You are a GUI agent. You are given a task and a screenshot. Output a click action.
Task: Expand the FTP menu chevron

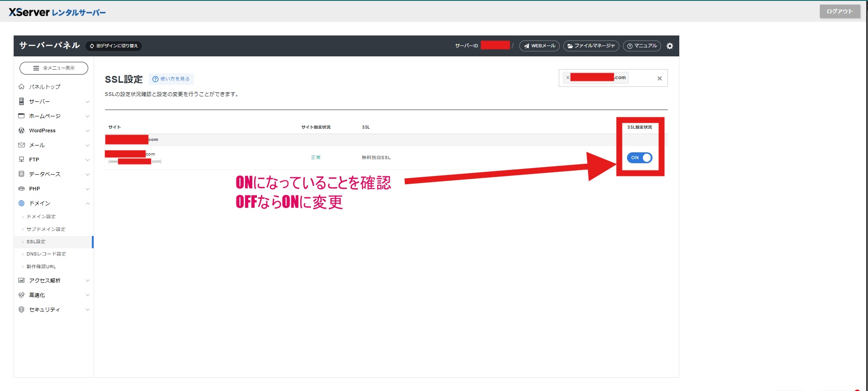[x=88, y=160]
